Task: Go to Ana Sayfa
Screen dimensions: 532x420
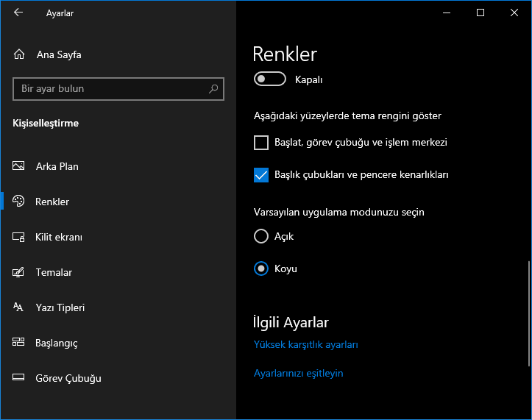Action: (118, 54)
